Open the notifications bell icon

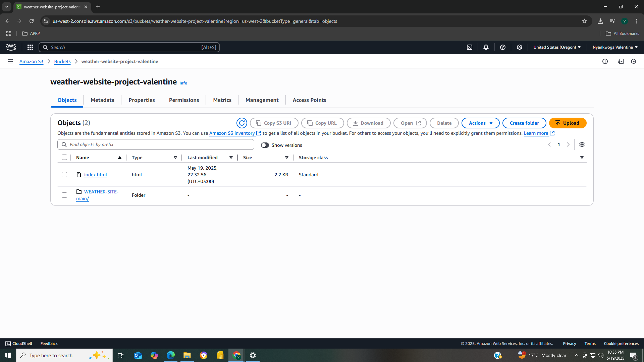[x=486, y=47]
